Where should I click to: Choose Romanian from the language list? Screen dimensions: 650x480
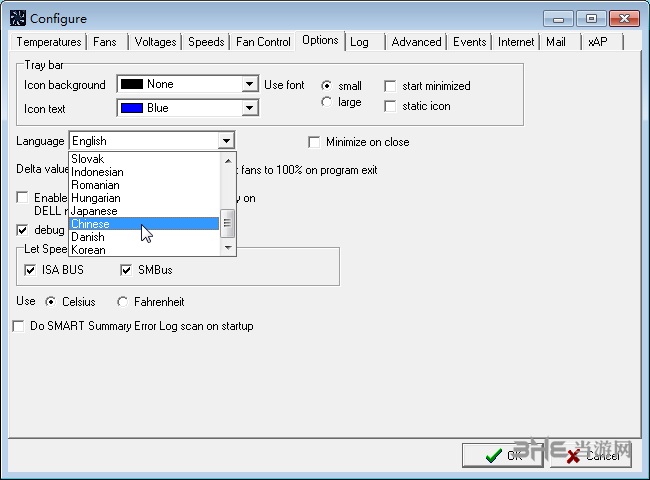(x=144, y=185)
